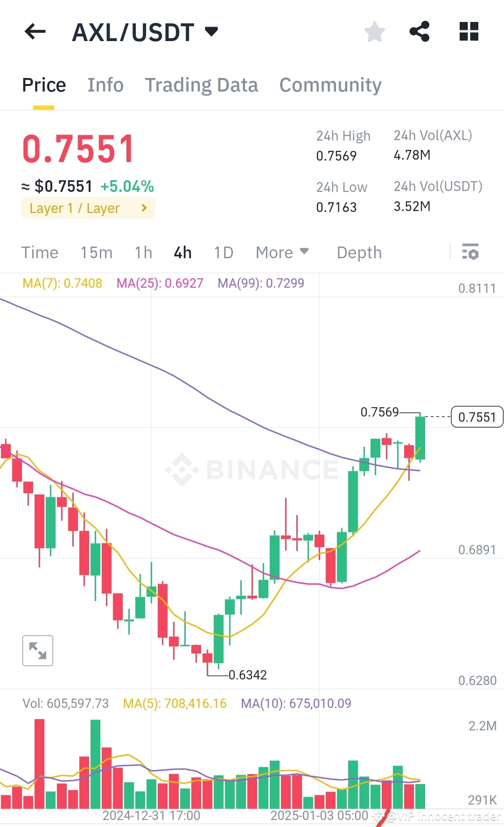The width and height of the screenshot is (504, 827).
Task: Tap the share icon for AXL/USDT
Action: click(420, 31)
